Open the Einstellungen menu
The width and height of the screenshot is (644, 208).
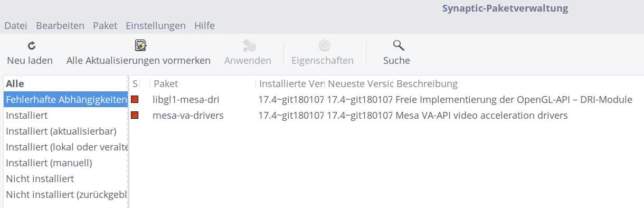point(156,25)
